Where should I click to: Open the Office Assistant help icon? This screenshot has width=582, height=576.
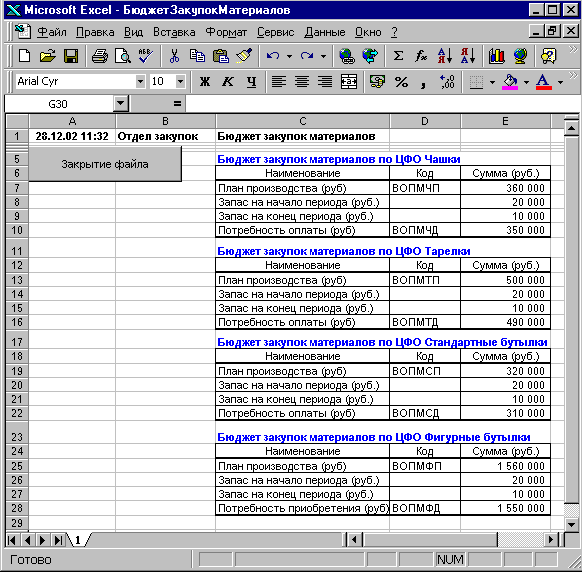[549, 56]
